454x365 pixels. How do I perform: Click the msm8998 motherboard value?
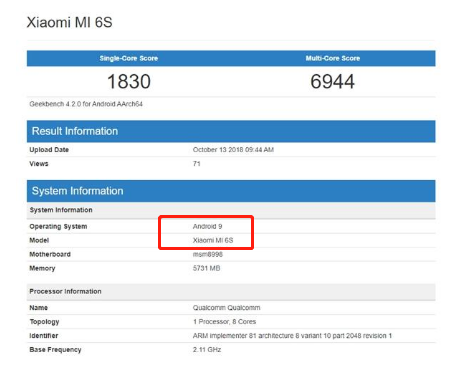click(x=208, y=254)
